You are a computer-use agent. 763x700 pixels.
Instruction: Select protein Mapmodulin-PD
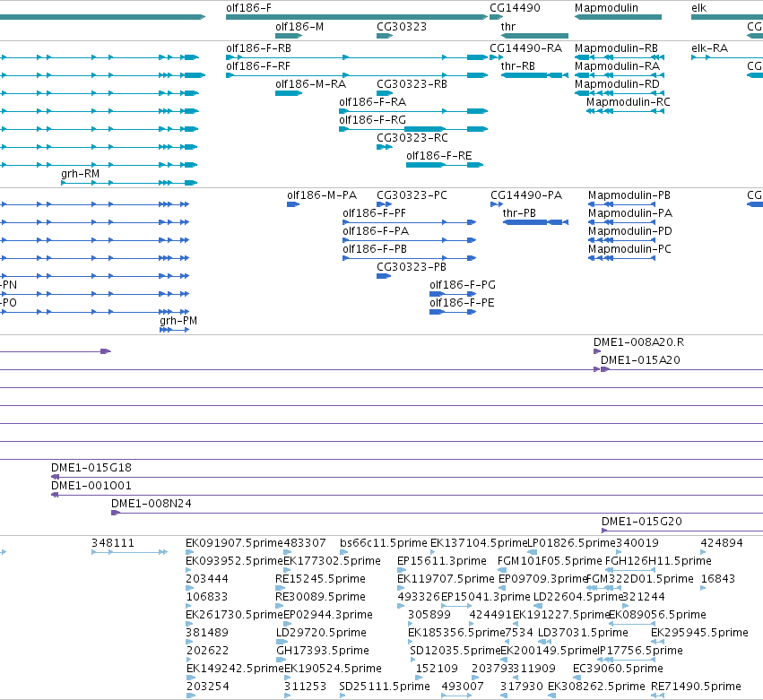(x=622, y=240)
